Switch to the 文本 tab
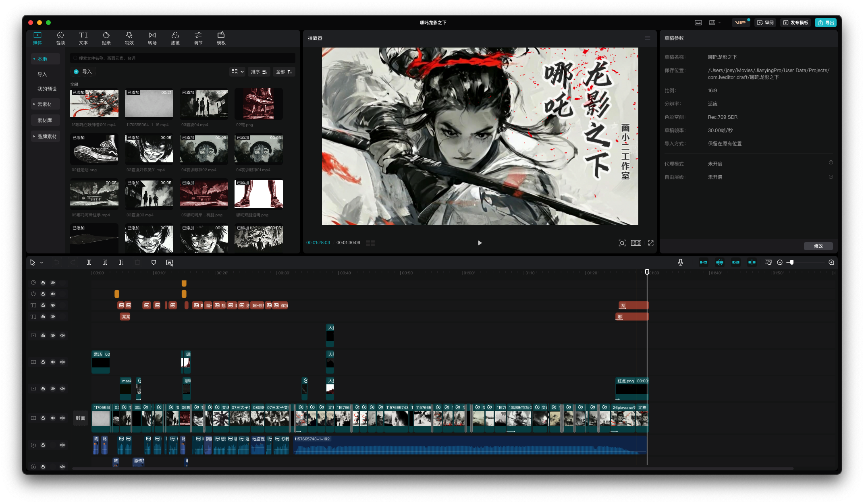The image size is (864, 504). click(x=83, y=38)
